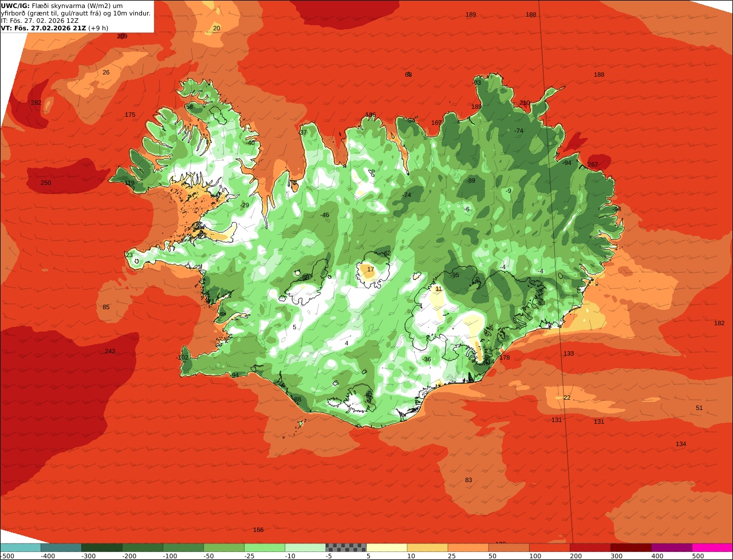Select the pale yellow 5 to 10 swatch
The height and width of the screenshot is (560, 733).
[x=387, y=547]
